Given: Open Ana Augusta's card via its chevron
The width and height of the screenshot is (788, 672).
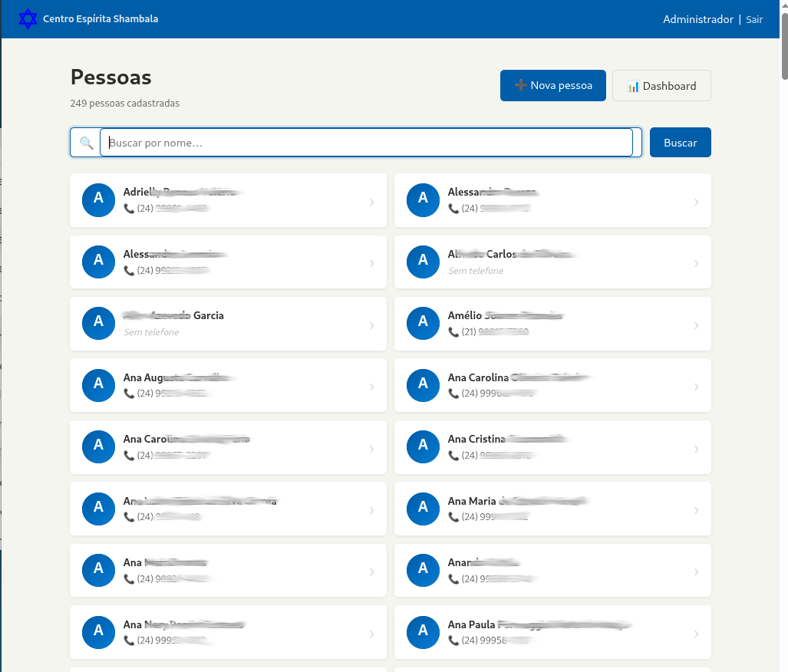Looking at the screenshot, I should point(372,387).
